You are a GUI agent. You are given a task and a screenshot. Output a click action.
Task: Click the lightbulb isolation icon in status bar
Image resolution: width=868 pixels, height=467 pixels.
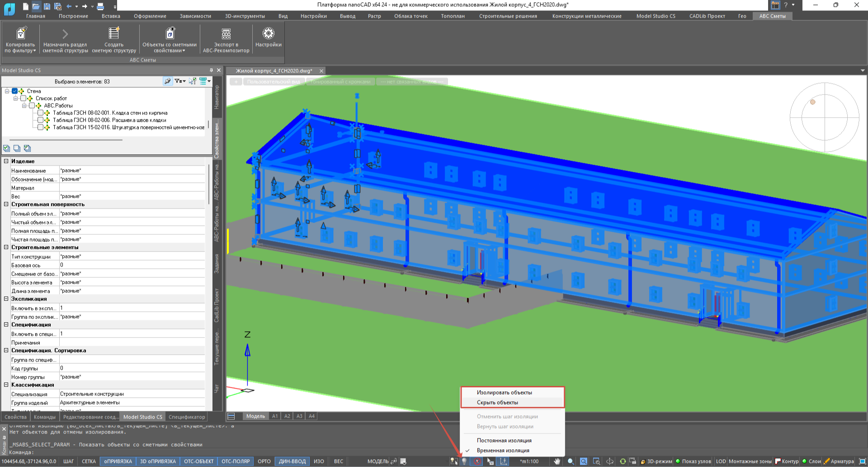point(464,461)
